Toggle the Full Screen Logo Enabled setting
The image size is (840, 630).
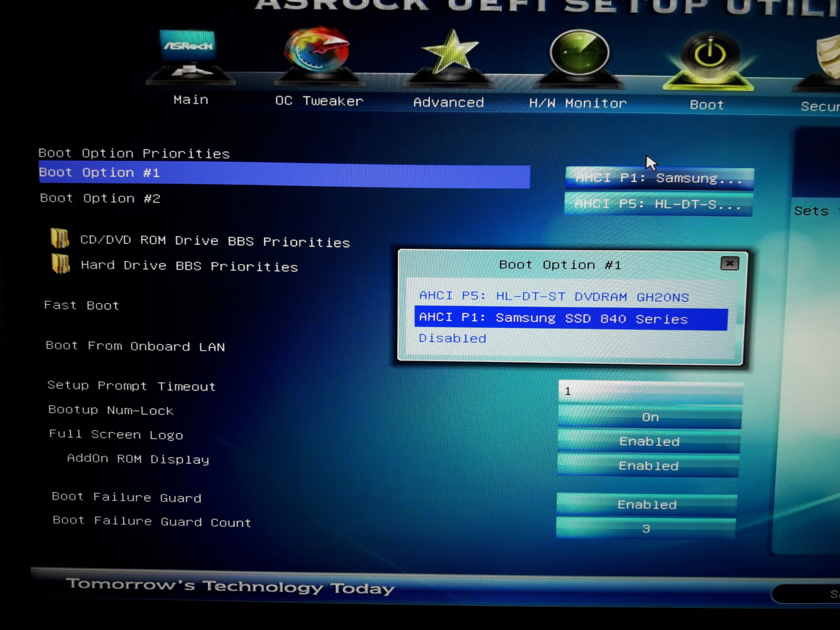pyautogui.click(x=649, y=441)
